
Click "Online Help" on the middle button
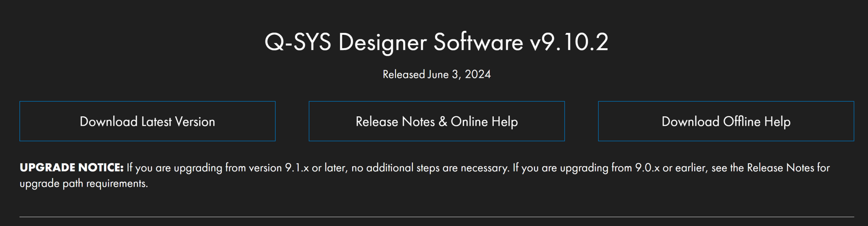click(484, 121)
